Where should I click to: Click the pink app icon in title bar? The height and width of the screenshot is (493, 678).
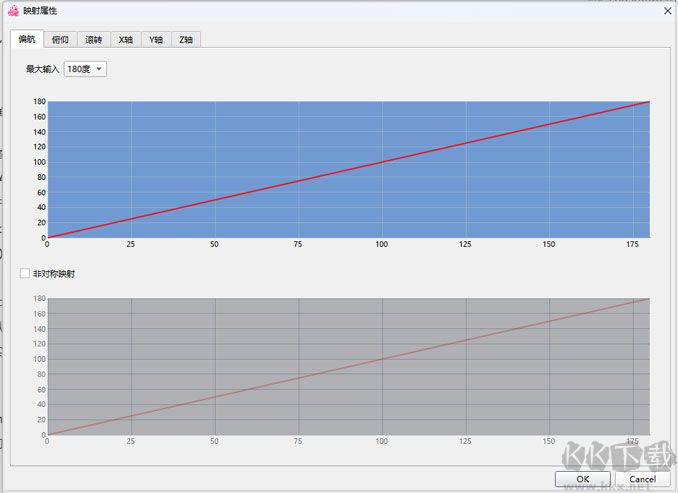click(x=13, y=10)
